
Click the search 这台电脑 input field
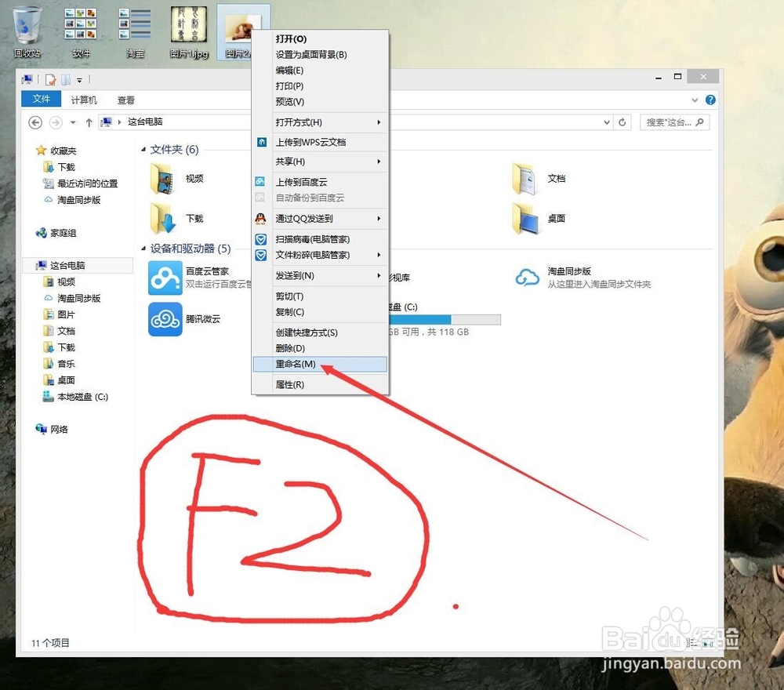(x=674, y=122)
